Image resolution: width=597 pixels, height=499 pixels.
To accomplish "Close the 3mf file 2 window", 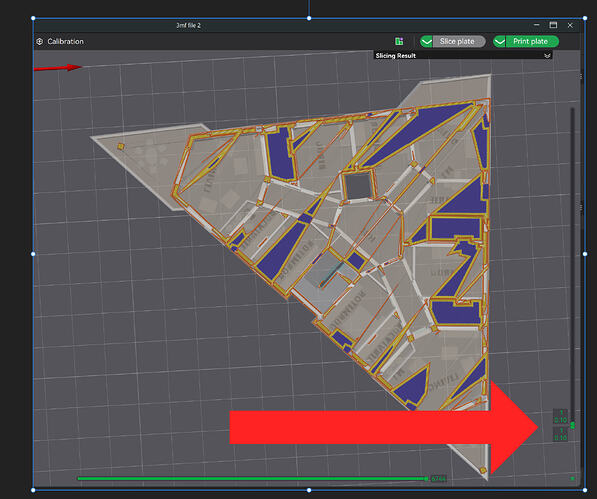I will 570,25.
